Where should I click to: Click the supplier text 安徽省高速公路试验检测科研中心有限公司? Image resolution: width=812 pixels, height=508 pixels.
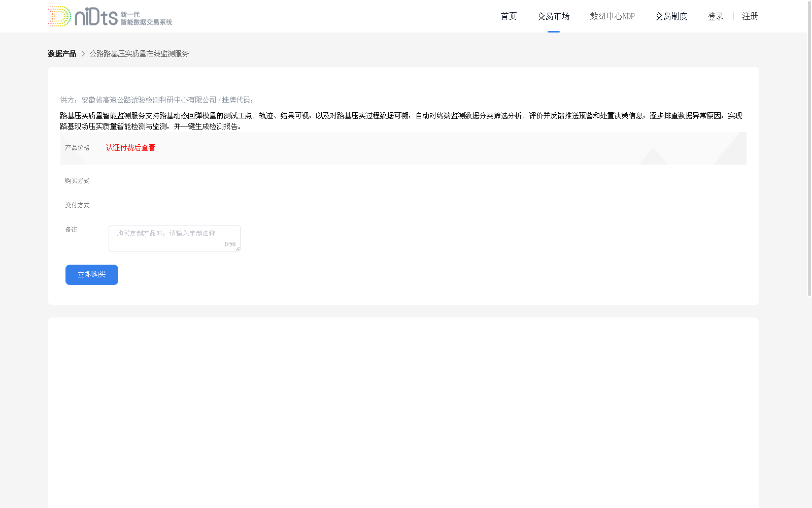[149, 100]
